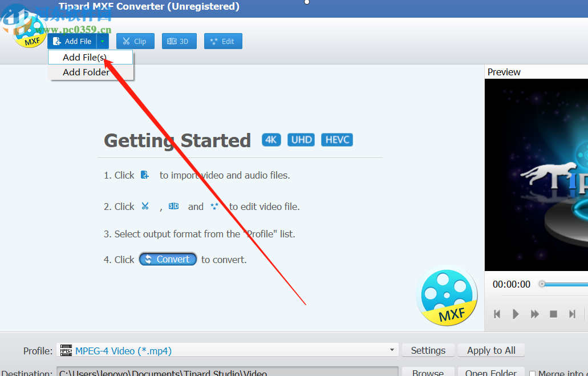
Task: Play the preview video
Action: (516, 314)
